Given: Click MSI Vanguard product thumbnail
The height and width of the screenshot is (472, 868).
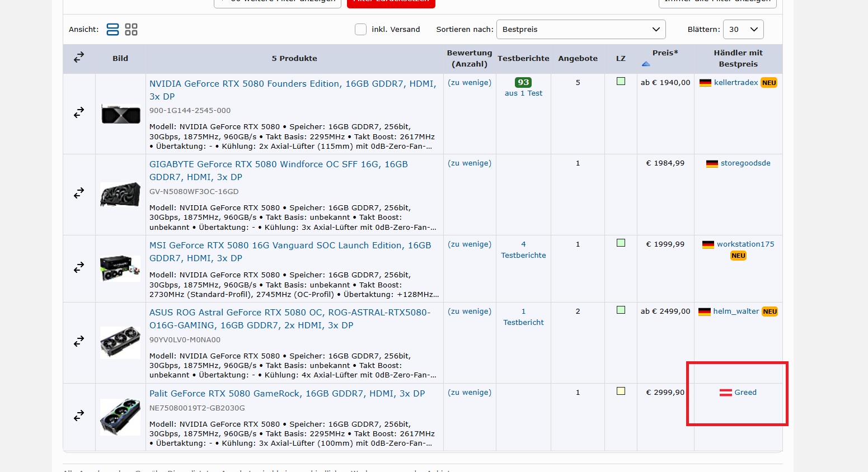Looking at the screenshot, I should pos(120,268).
